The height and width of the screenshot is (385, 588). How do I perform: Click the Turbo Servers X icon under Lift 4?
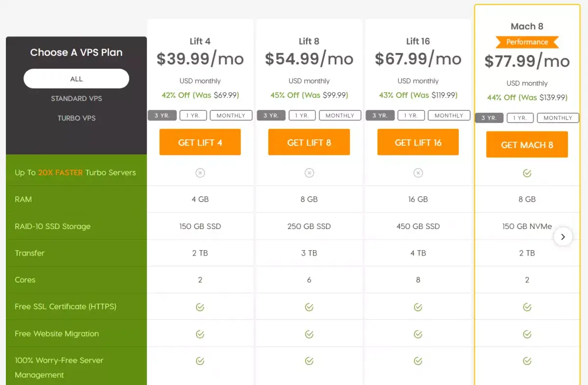tap(200, 173)
